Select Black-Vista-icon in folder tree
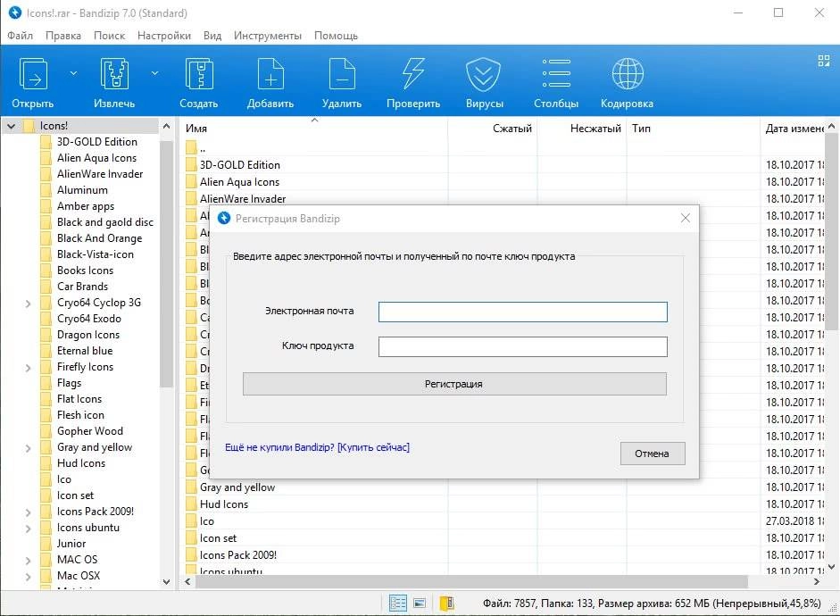840x616 pixels. (96, 254)
